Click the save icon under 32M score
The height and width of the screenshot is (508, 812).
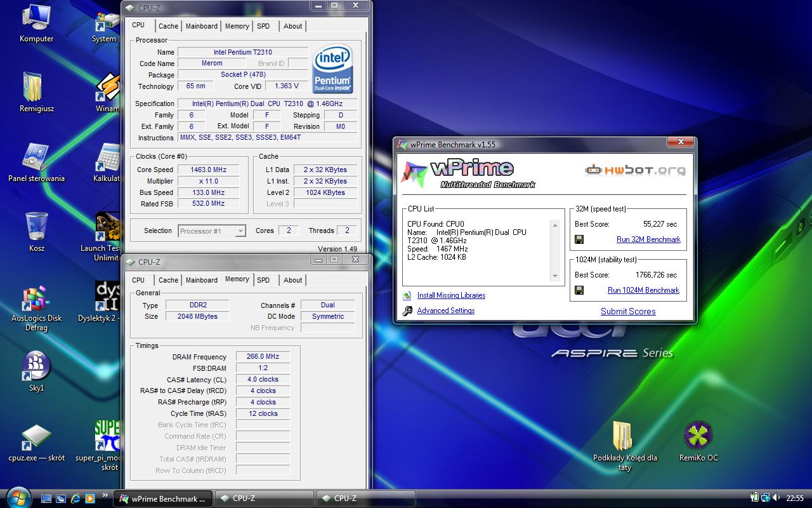(579, 239)
